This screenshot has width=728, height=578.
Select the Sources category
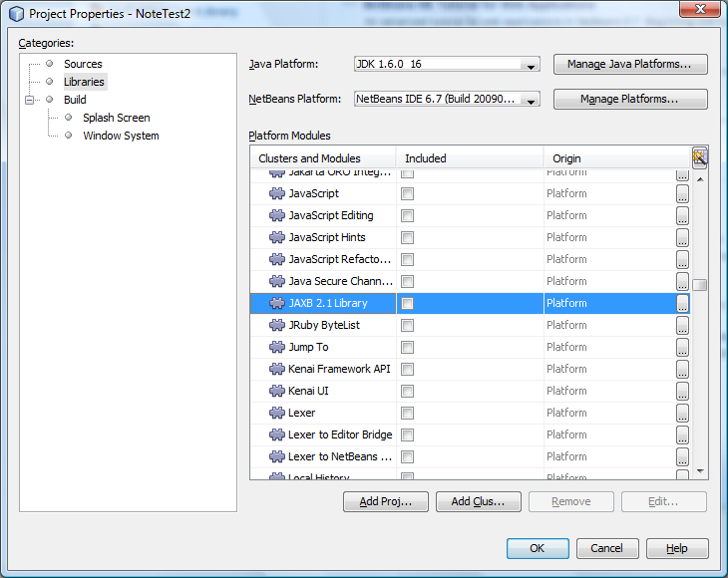click(x=83, y=64)
